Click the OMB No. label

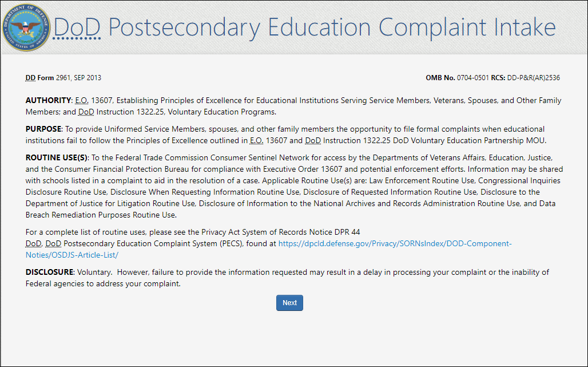tap(440, 78)
